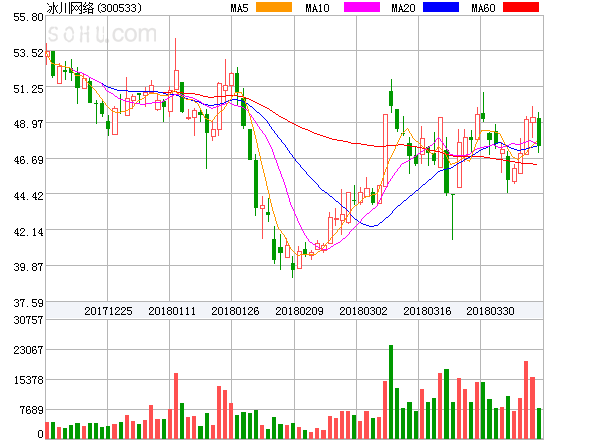The image size is (600, 440).
Task: Click the magenta MA10 legend swatch
Action: click(x=362, y=7)
